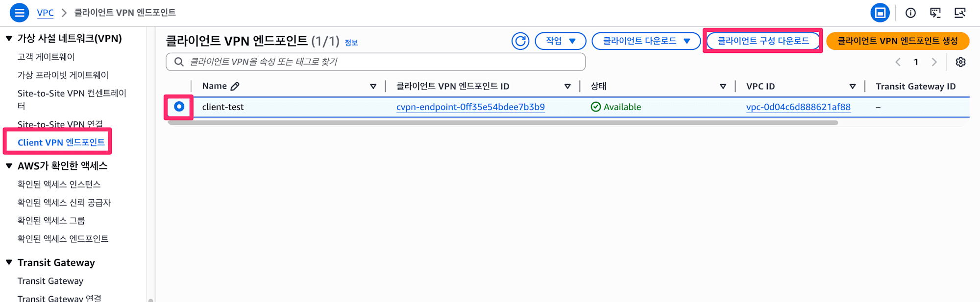This screenshot has height=302, width=980.
Task: Open 확인된 액세스 엔드포인트 in sidebar
Action: click(63, 238)
